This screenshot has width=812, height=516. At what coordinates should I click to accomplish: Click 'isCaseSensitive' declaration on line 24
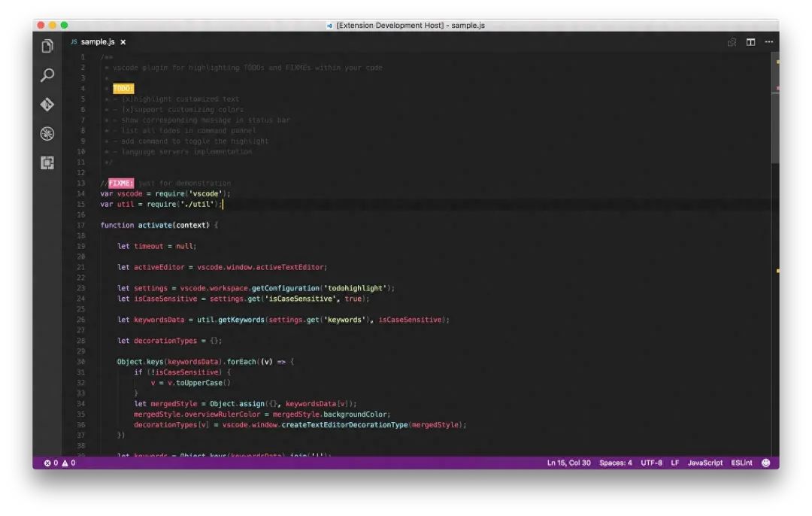[165, 299]
